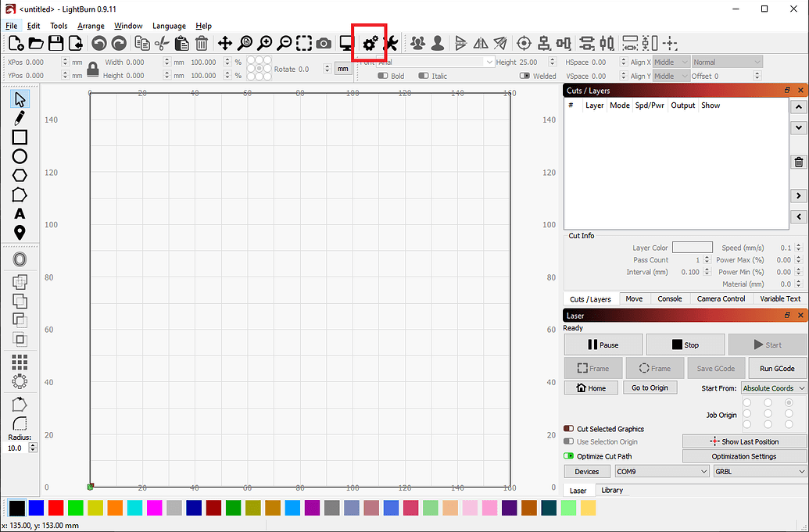Choose the Text creation tool
Image resolution: width=809 pixels, height=532 pixels.
pos(19,213)
